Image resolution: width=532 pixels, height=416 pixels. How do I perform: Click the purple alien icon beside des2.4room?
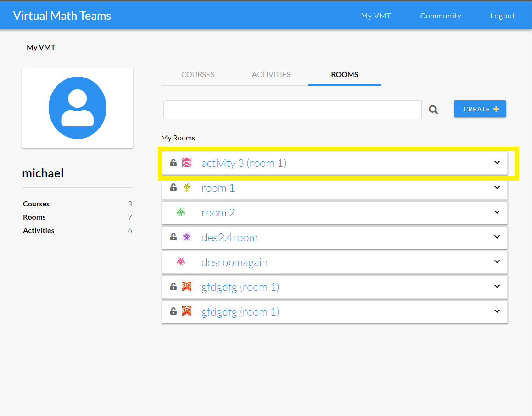[x=187, y=237]
